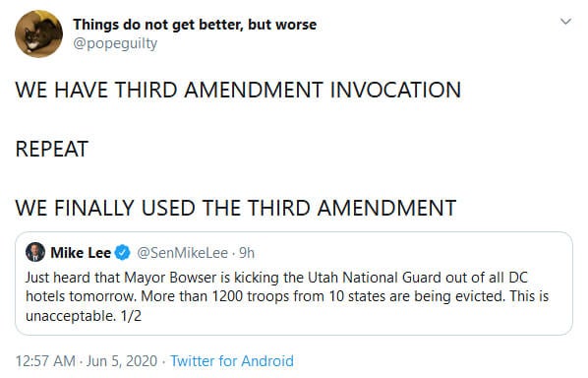Click the REPEAT line of the tweet
This screenshot has height=378, width=588.
[52, 149]
